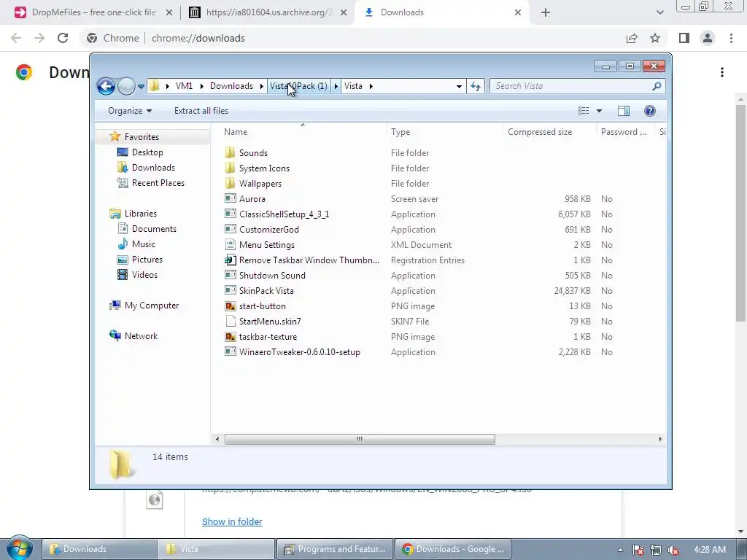Select Menu Settings XML document icon

230,244
